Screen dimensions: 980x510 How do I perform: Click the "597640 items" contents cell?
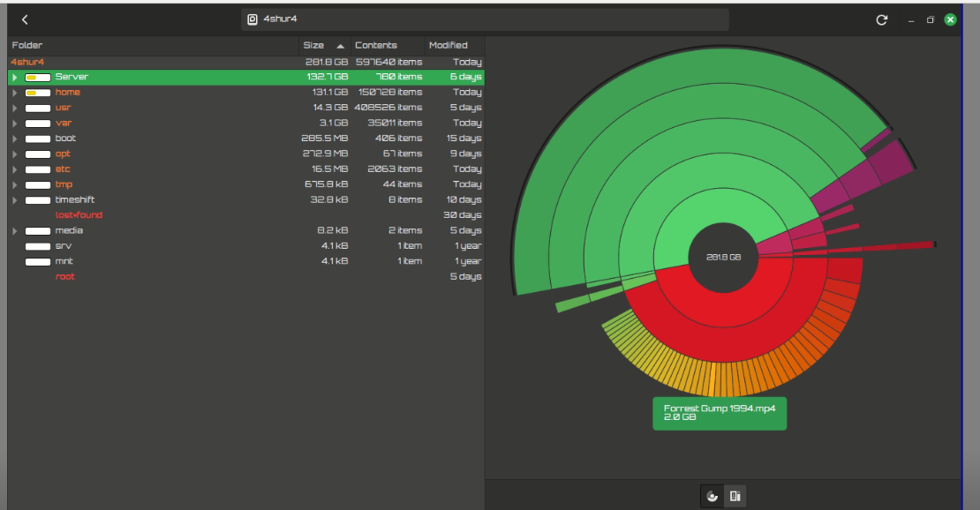pos(388,62)
